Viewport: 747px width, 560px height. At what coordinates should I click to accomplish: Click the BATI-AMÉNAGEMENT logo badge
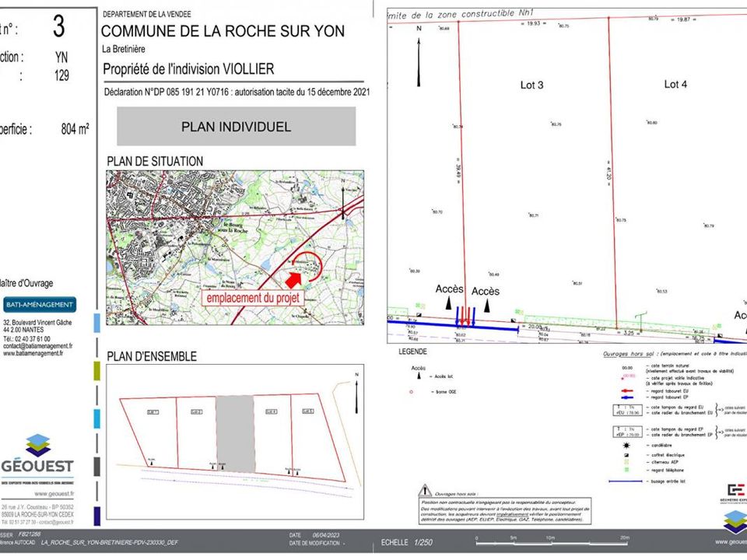pyautogui.click(x=40, y=305)
